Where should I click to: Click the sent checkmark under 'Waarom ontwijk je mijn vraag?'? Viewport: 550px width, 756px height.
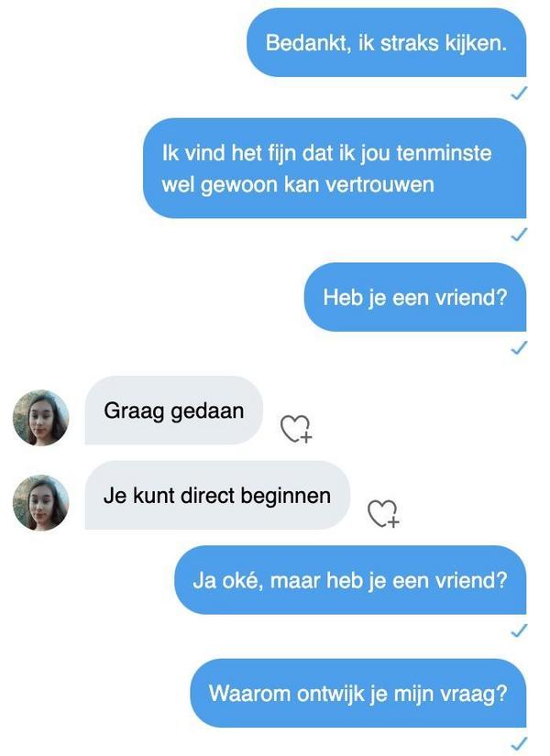pos(519,743)
